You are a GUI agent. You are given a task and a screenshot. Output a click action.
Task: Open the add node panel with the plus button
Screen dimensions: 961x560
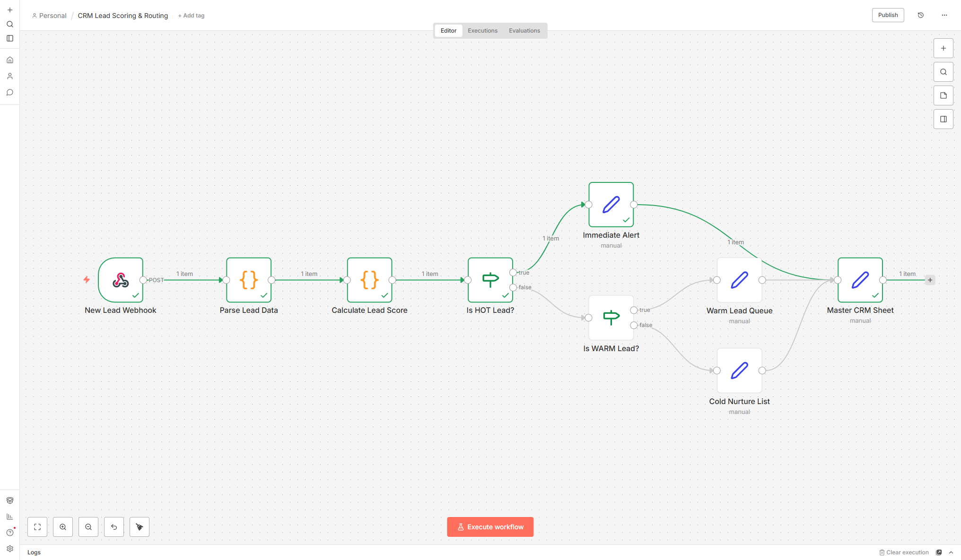tap(944, 48)
